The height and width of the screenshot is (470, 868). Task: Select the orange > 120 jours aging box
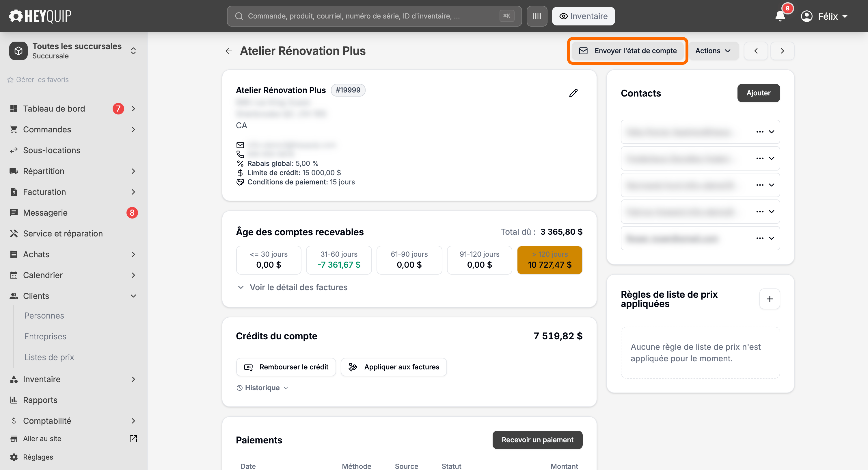click(x=549, y=260)
